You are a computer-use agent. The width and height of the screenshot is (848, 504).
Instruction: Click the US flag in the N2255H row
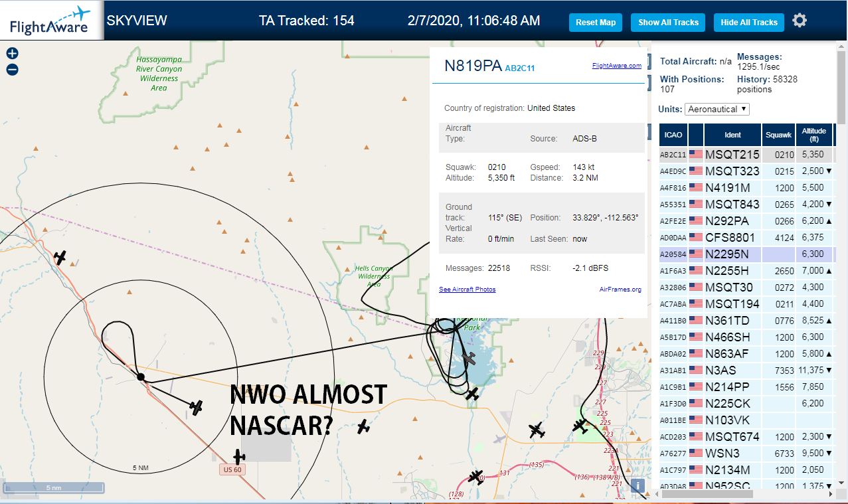(696, 270)
